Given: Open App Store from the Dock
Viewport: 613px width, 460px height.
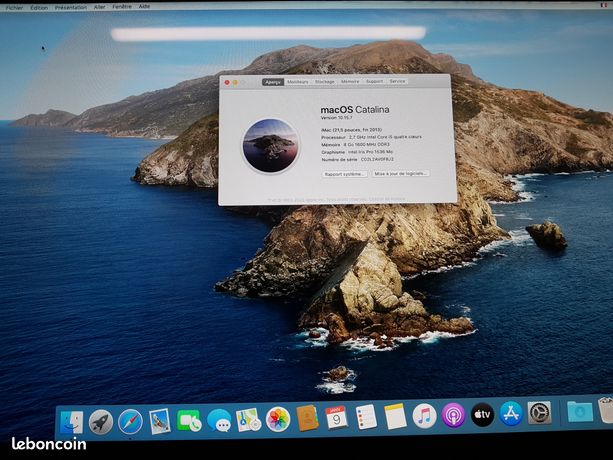Looking at the screenshot, I should point(511,413).
